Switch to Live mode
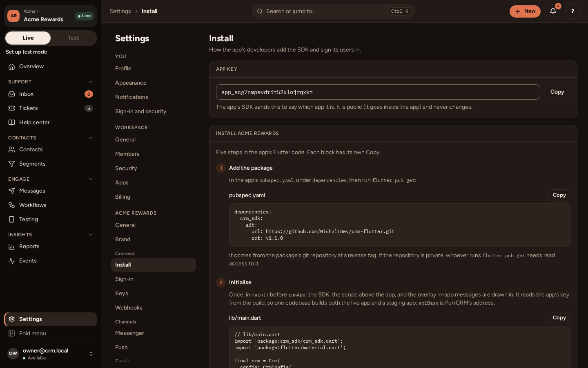 pos(28,38)
